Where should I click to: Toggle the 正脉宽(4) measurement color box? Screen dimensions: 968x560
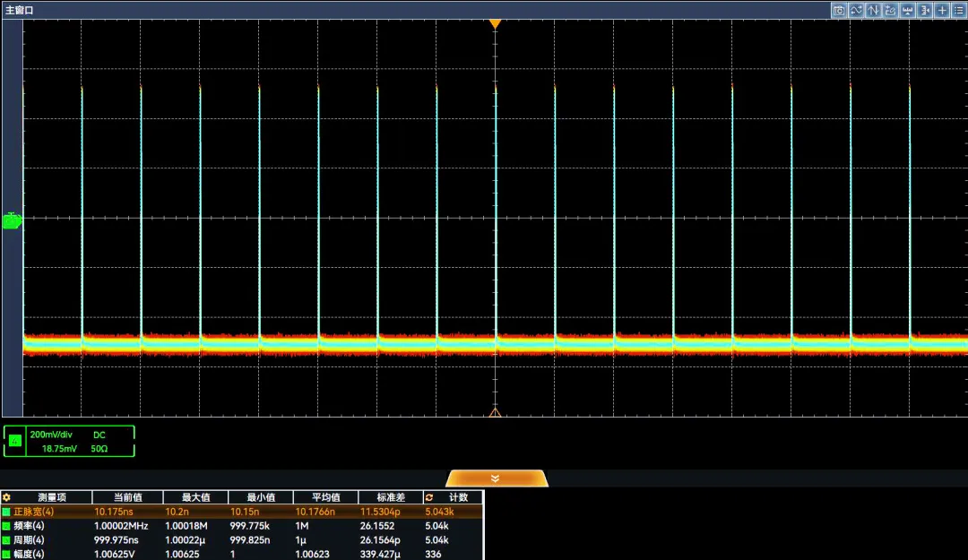[6, 512]
